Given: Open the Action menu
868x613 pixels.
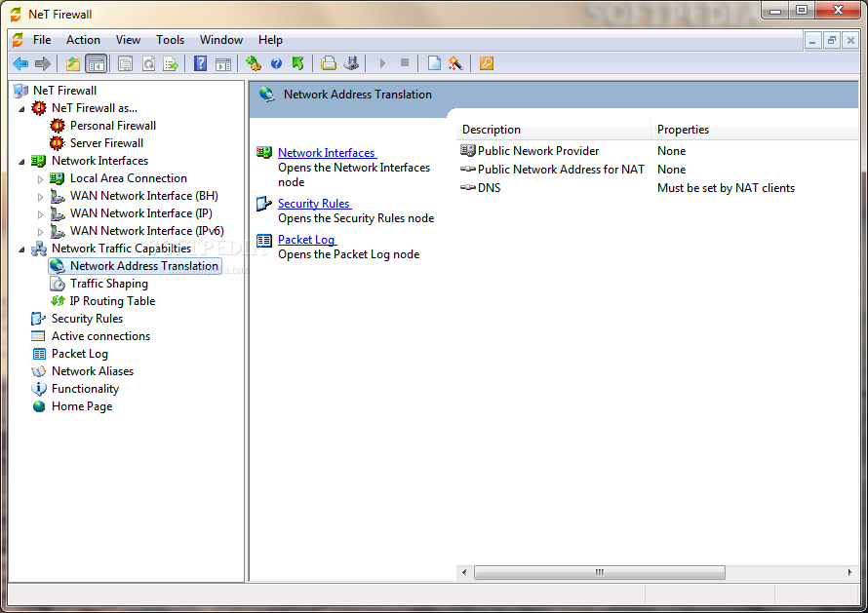Looking at the screenshot, I should [83, 40].
